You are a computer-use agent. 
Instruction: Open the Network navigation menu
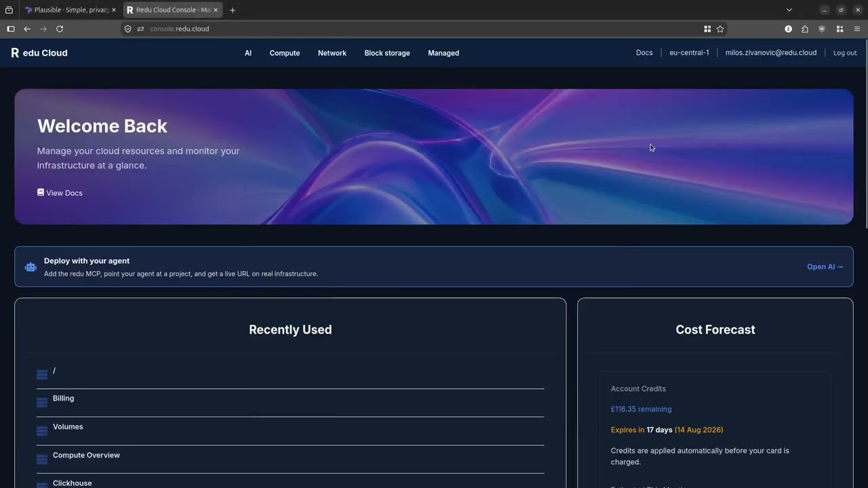(332, 53)
